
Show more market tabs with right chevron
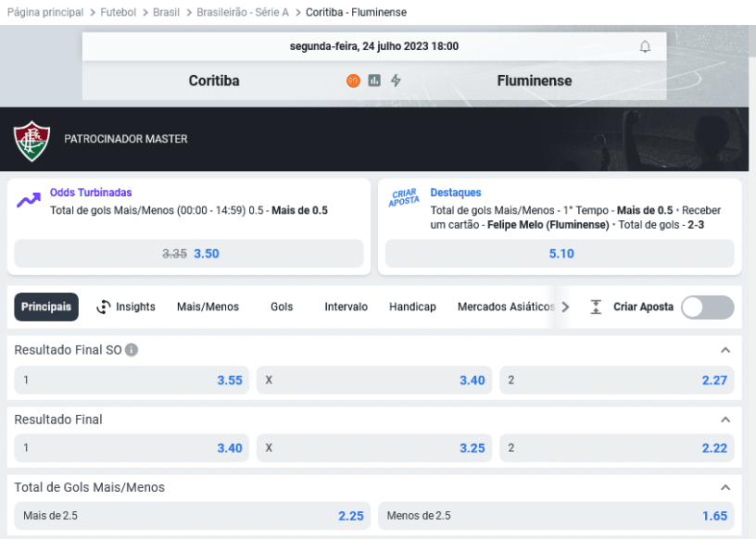click(x=565, y=307)
